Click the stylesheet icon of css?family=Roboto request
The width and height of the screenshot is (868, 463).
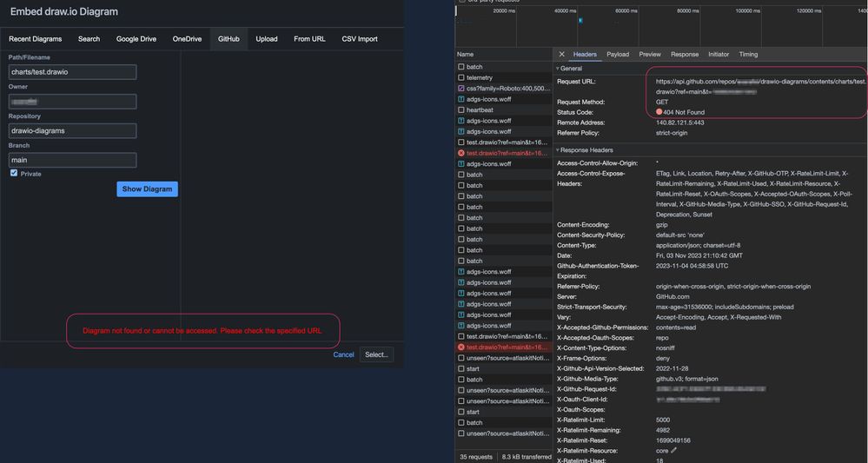461,89
